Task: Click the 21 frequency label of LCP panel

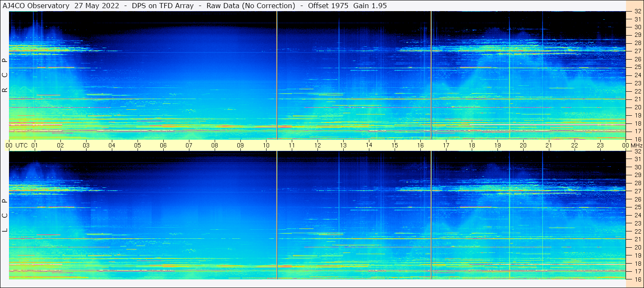Action: (x=637, y=239)
